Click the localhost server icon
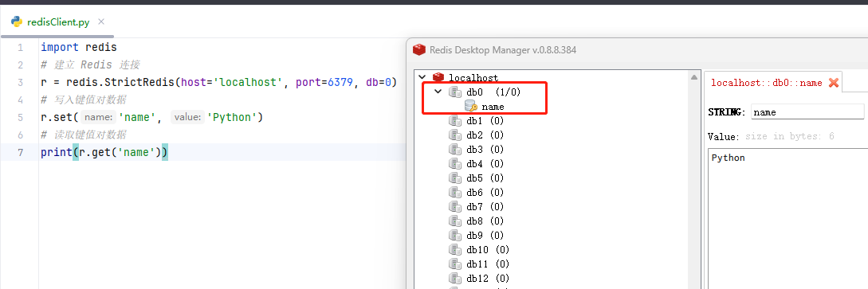The width and height of the screenshot is (868, 289). click(439, 77)
